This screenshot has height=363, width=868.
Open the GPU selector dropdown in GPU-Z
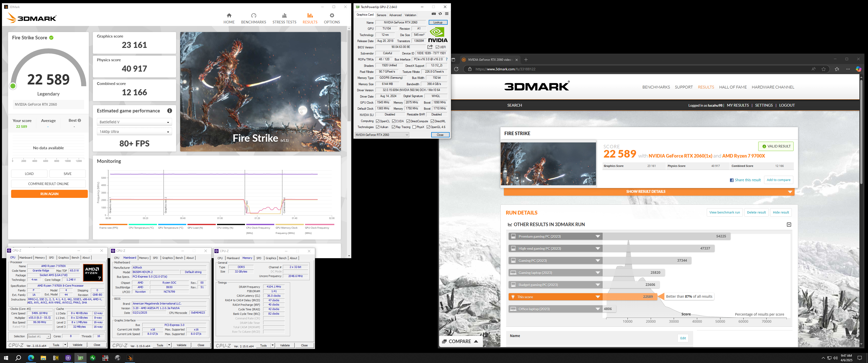tap(382, 135)
